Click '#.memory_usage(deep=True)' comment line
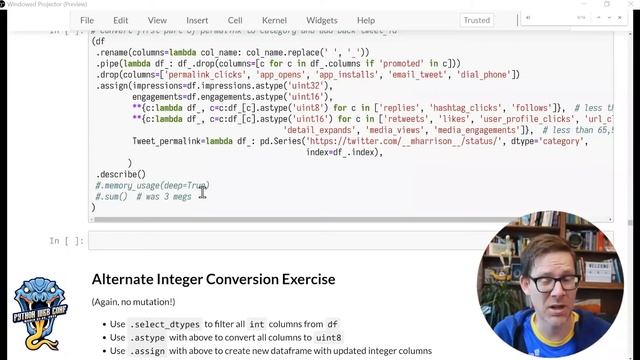This screenshot has width=640, height=360. pos(152,185)
